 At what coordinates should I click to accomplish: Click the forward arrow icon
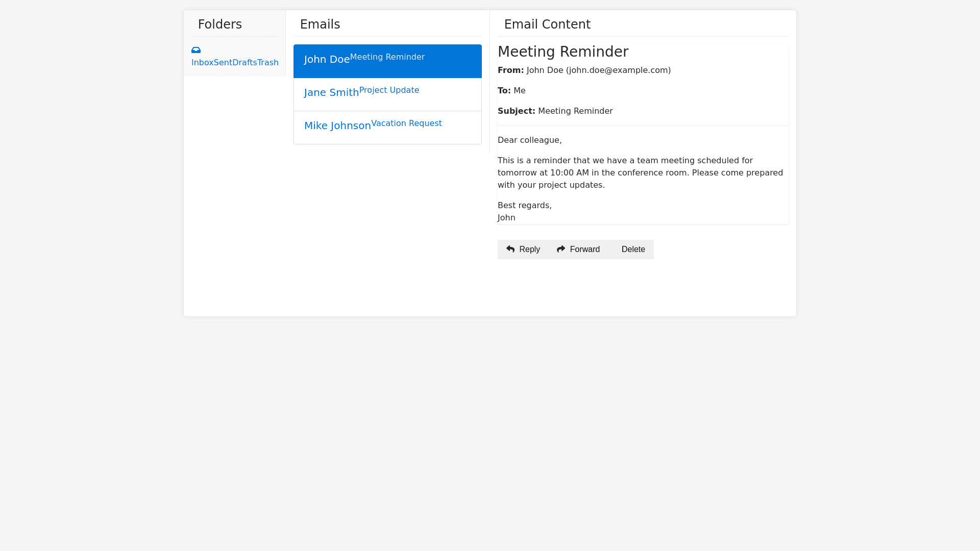[x=561, y=249]
